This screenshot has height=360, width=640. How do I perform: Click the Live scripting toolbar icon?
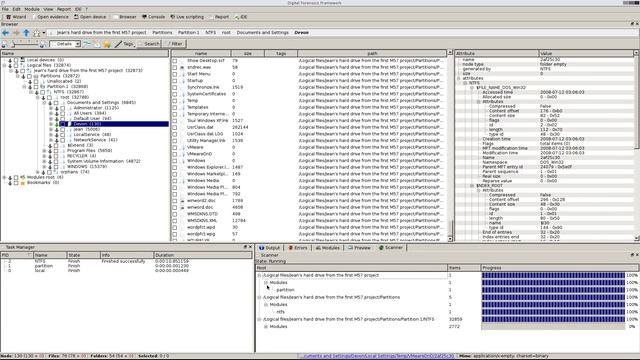pos(172,17)
